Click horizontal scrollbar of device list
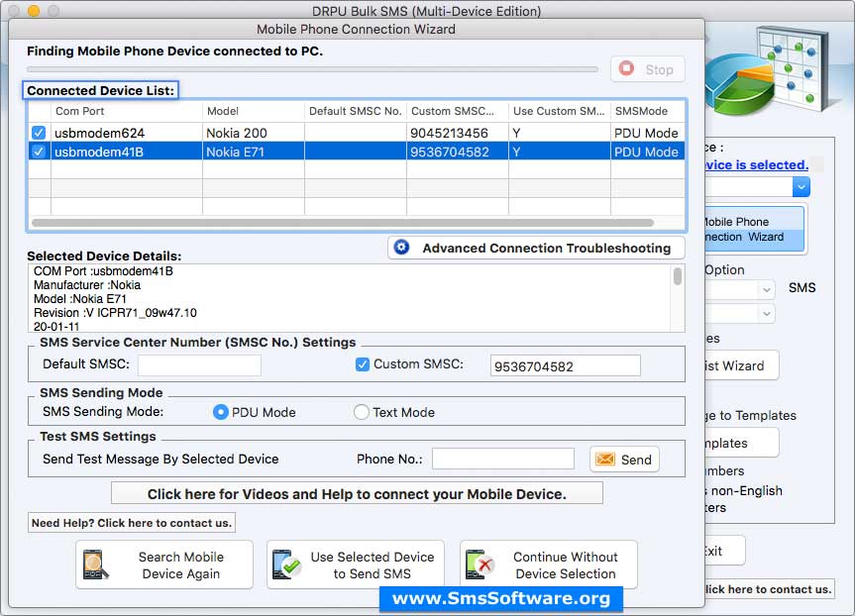855x616 pixels. pyautogui.click(x=343, y=223)
